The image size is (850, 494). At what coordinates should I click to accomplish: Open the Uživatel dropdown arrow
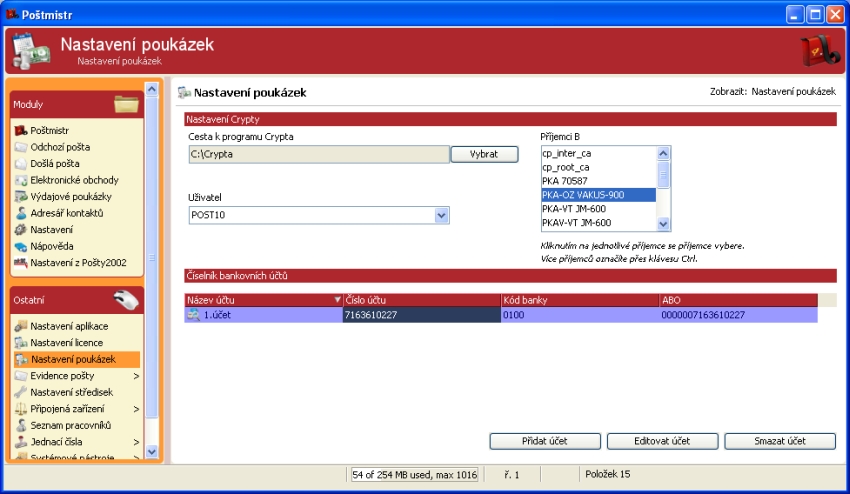441,215
